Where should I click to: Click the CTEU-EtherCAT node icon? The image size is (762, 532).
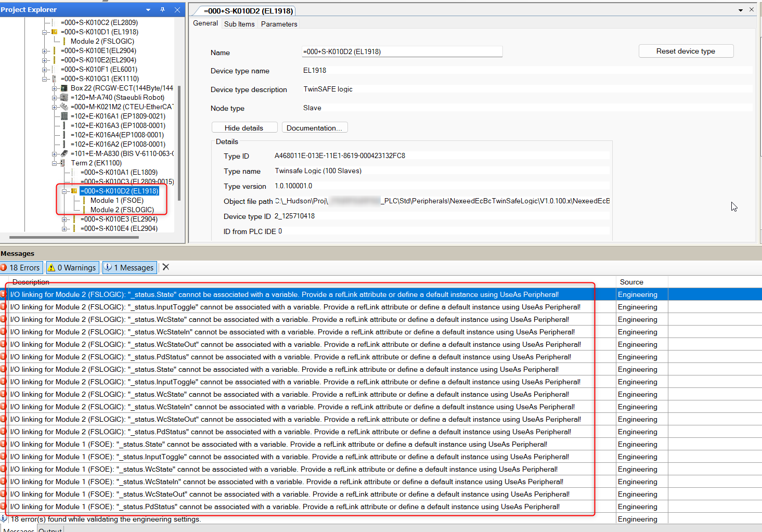click(x=64, y=107)
